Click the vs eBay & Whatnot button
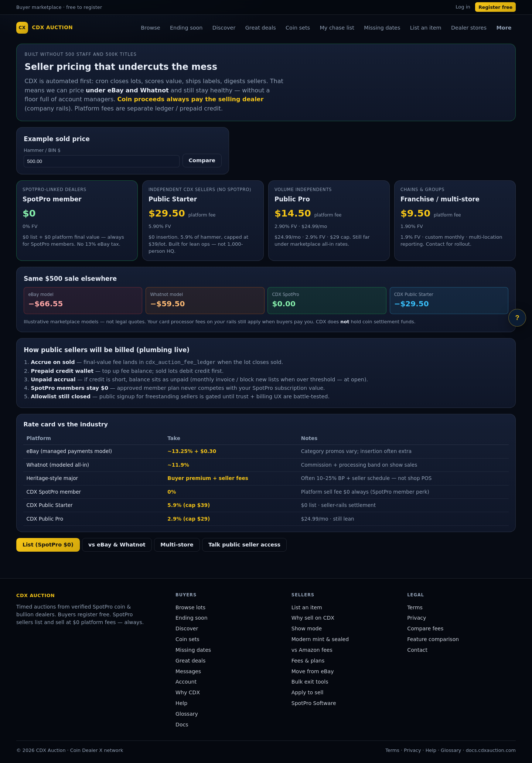532x763 pixels. [x=117, y=545]
